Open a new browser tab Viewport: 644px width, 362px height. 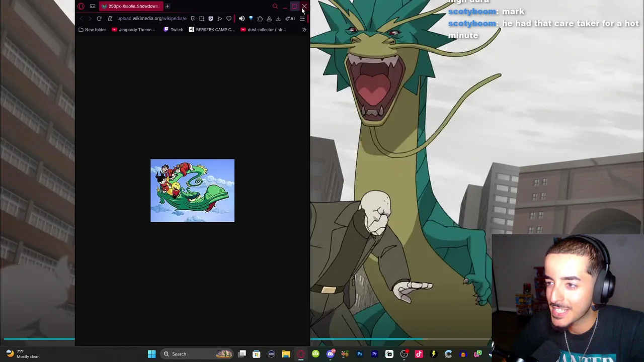tap(168, 7)
